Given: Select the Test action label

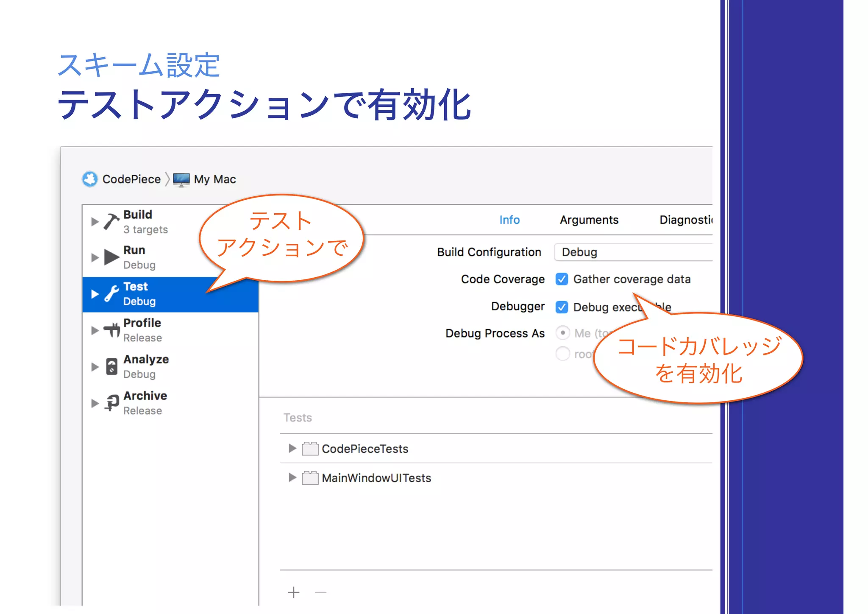Looking at the screenshot, I should (136, 287).
